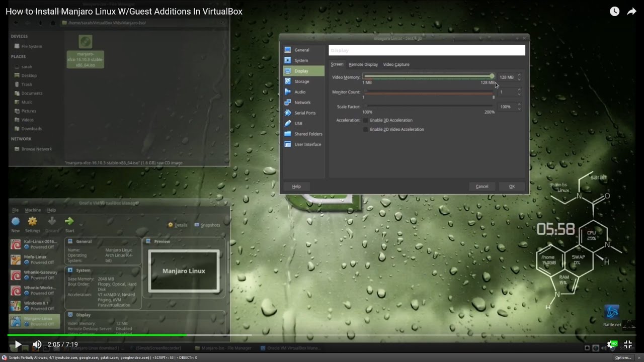
Task: Select Windows 8.1 VM in list
Action: (x=34, y=306)
